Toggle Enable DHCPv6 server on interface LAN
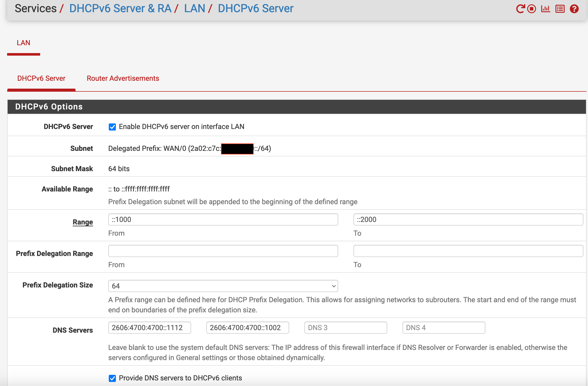Image resolution: width=588 pixels, height=386 pixels. click(x=112, y=127)
